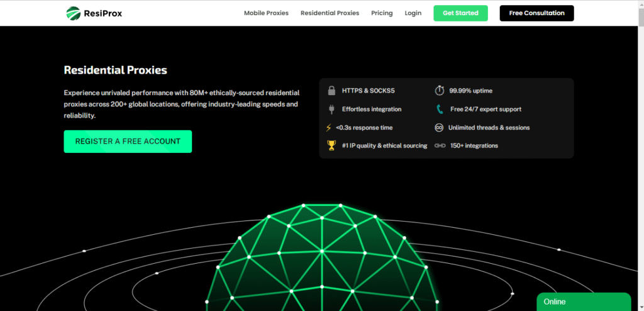Click the padlock icon beside HTTPS & SOCKS5
Image resolution: width=644 pixels, height=311 pixels.
point(332,91)
